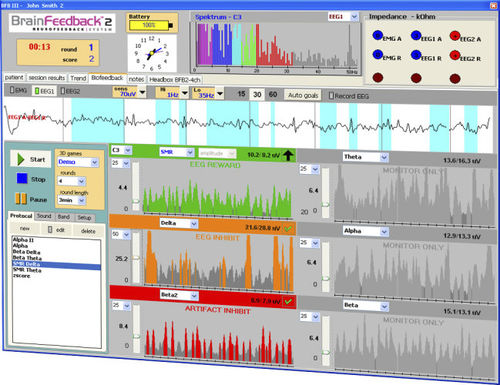This screenshot has width=500, height=385.
Task: Click the EEG2 R red impedance indicator
Action: [455, 55]
